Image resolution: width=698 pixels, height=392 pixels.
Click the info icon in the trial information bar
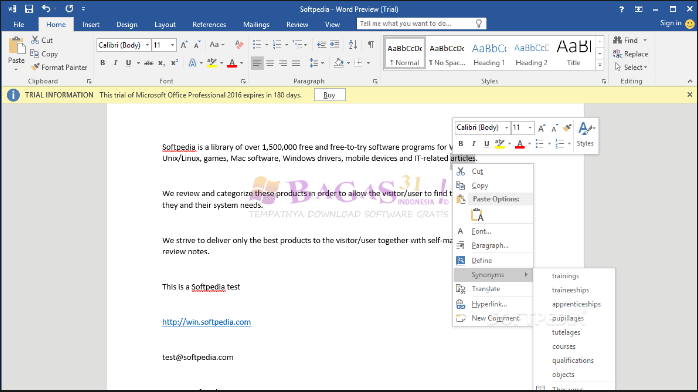[x=13, y=95]
